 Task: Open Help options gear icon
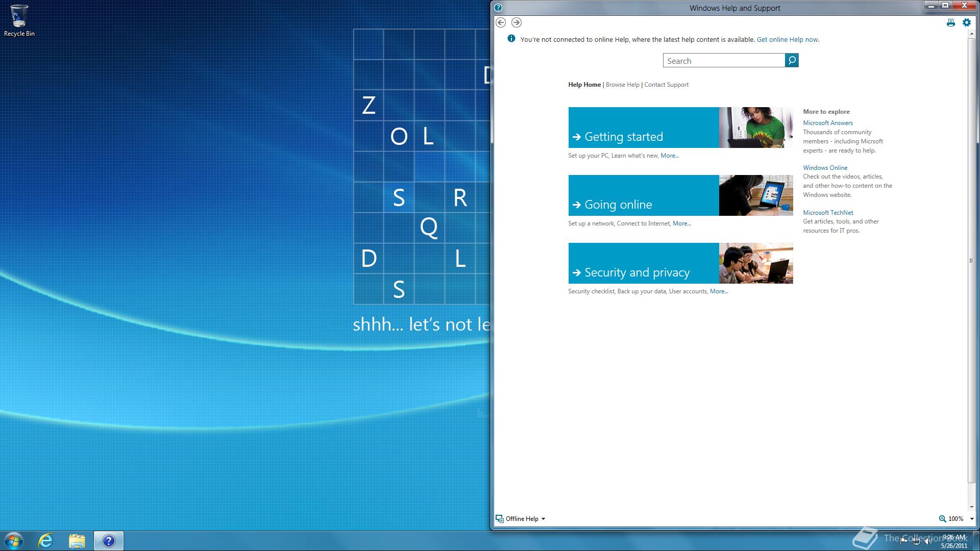click(x=966, y=22)
